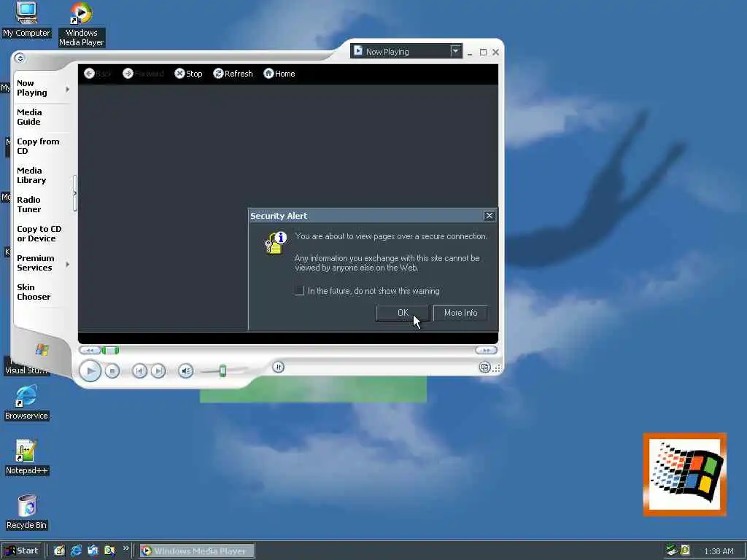Click the Forward navigation icon

(128, 74)
